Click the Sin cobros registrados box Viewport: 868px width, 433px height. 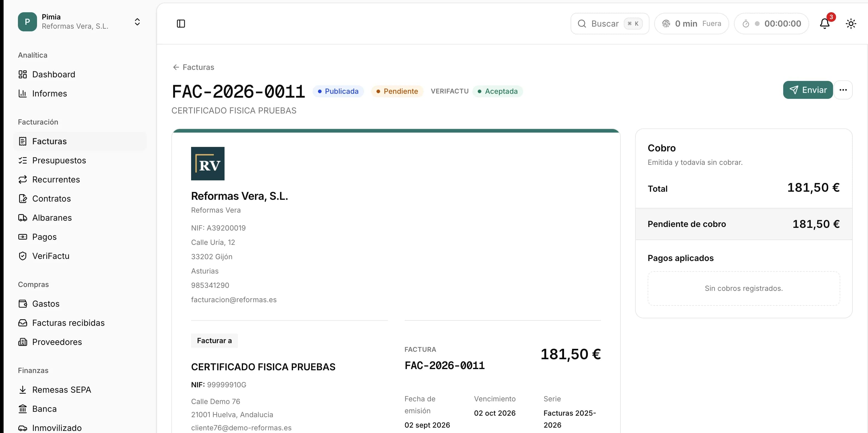[744, 288]
